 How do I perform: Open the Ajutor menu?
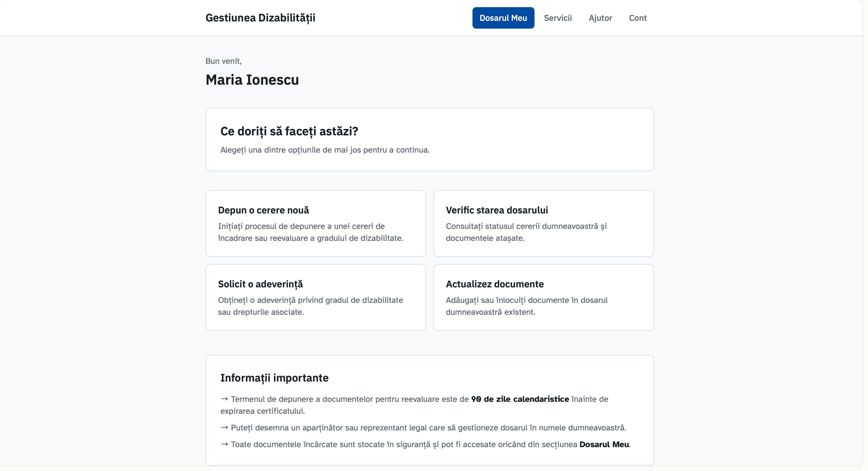[x=600, y=18]
